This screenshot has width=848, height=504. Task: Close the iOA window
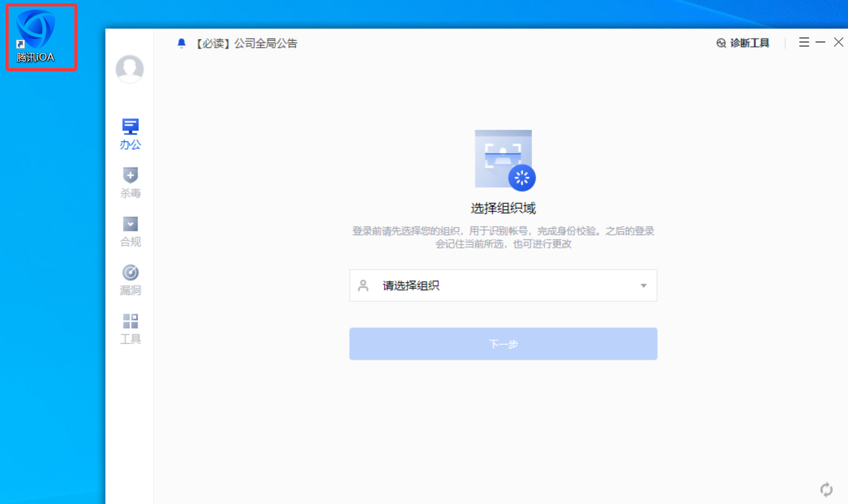pyautogui.click(x=838, y=42)
